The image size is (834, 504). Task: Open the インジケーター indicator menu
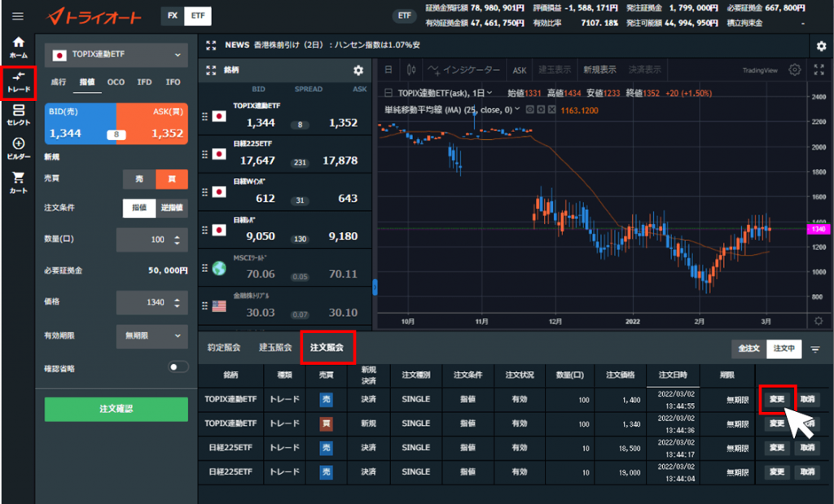(x=463, y=70)
